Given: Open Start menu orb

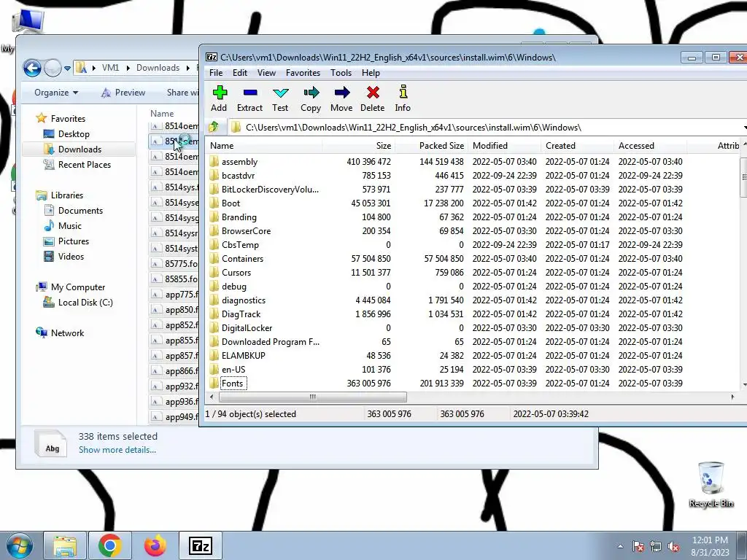Looking at the screenshot, I should point(18,545).
